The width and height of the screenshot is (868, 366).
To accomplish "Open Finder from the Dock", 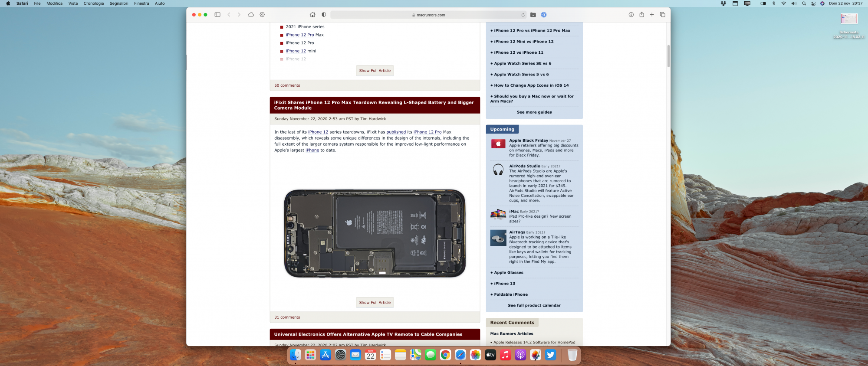I will click(296, 355).
